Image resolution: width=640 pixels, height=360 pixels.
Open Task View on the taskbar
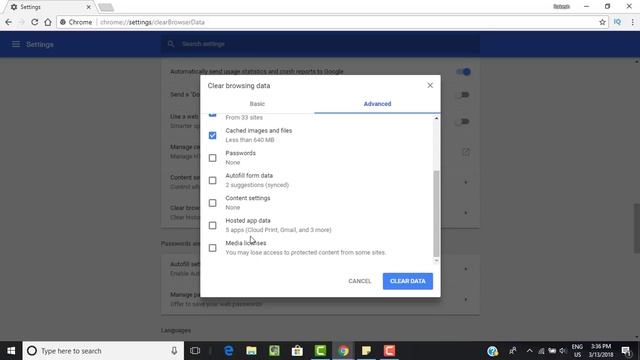[195, 351]
